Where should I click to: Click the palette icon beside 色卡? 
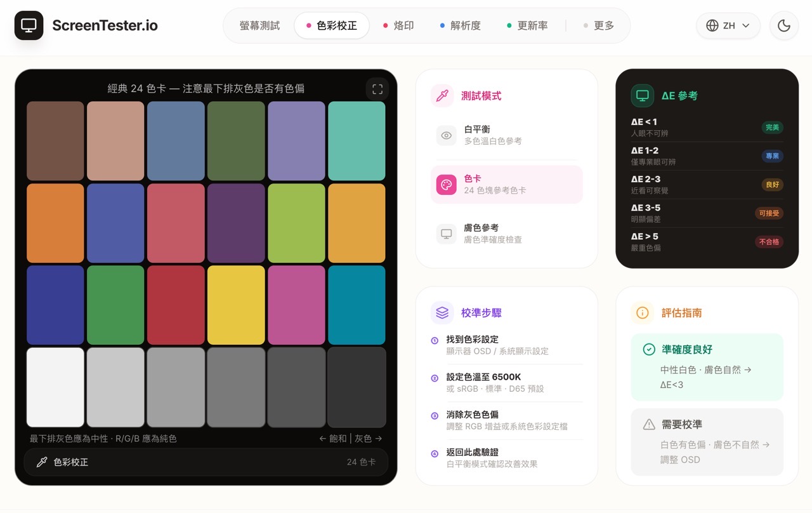(x=447, y=185)
